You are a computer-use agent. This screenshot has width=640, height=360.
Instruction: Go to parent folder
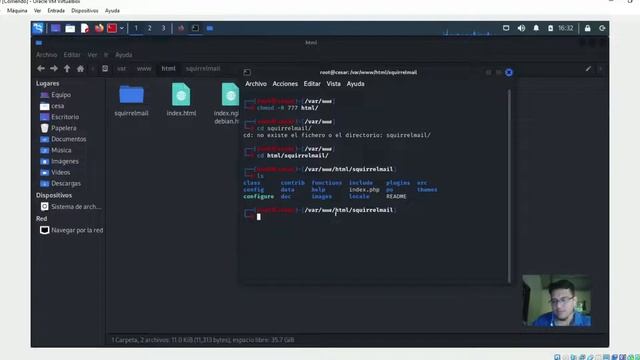click(67, 69)
